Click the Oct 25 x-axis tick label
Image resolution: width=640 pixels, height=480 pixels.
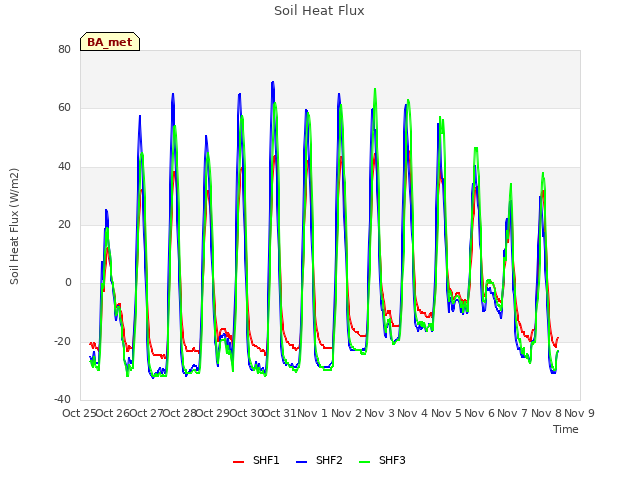[x=79, y=413]
